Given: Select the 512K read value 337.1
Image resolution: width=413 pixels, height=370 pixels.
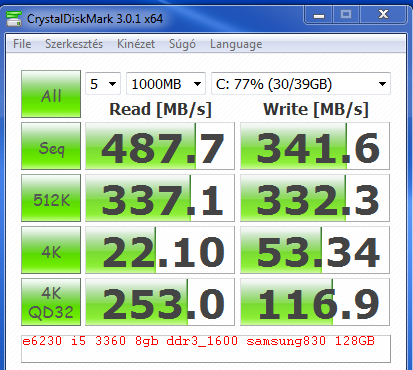Looking at the screenshot, I should point(160,198).
